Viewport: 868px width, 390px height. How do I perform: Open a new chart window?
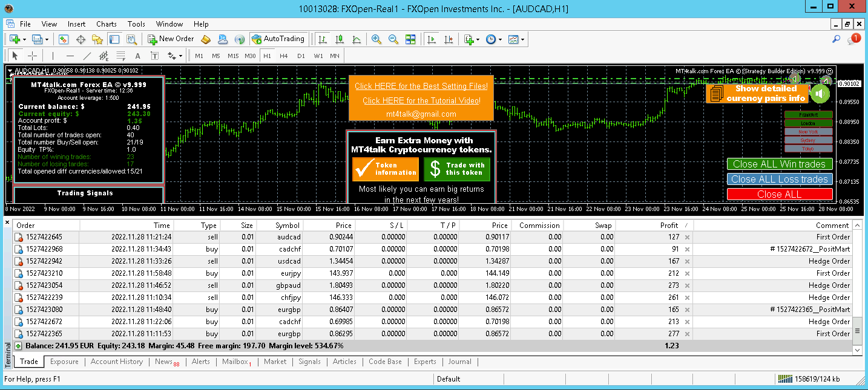click(x=15, y=39)
